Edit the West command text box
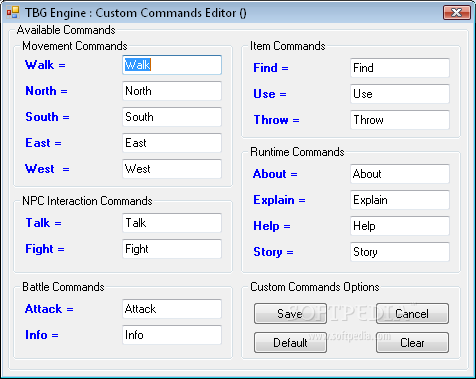Image resolution: width=476 pixels, height=379 pixels. [x=172, y=169]
